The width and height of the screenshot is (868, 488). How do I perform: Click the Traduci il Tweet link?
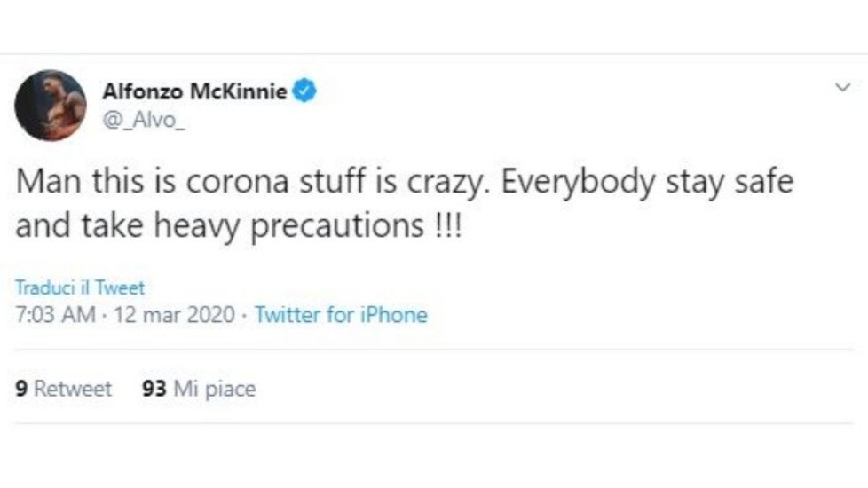[80, 287]
